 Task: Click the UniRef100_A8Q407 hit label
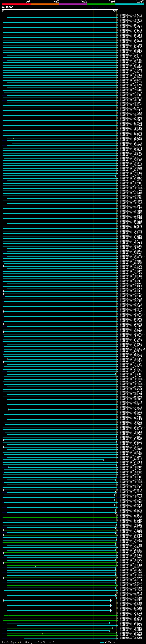131,467
